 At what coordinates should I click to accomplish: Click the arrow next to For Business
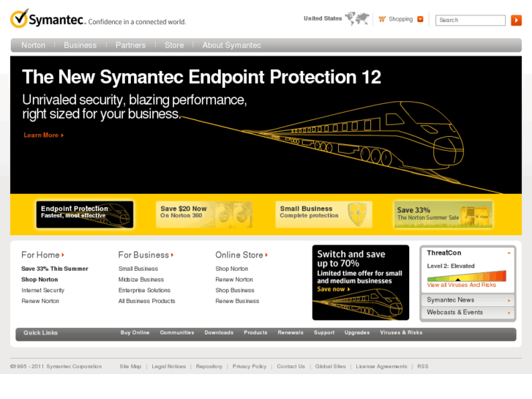pos(173,255)
